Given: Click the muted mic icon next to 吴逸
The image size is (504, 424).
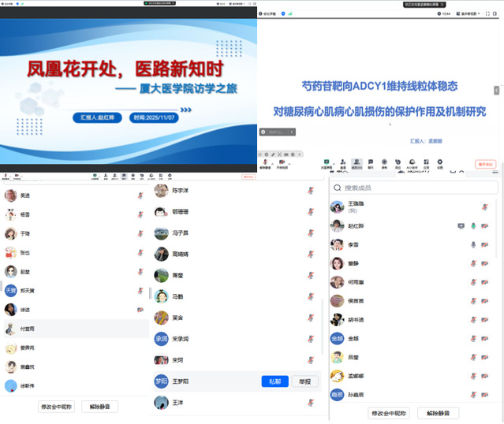Looking at the screenshot, I should [140, 195].
